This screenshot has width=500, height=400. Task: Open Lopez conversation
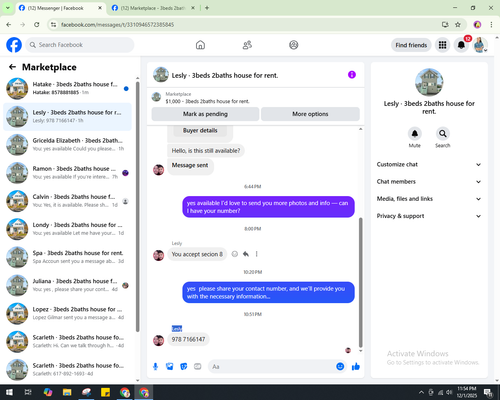tap(68, 313)
